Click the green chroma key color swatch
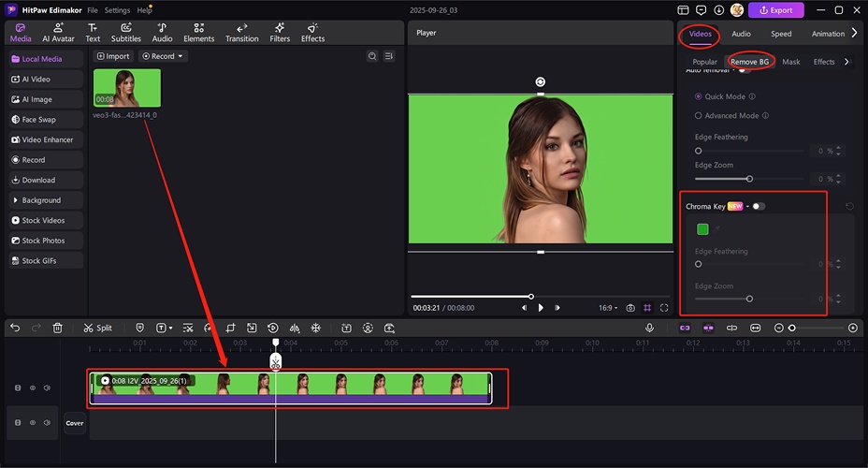Image resolution: width=868 pixels, height=468 pixels. click(x=702, y=229)
